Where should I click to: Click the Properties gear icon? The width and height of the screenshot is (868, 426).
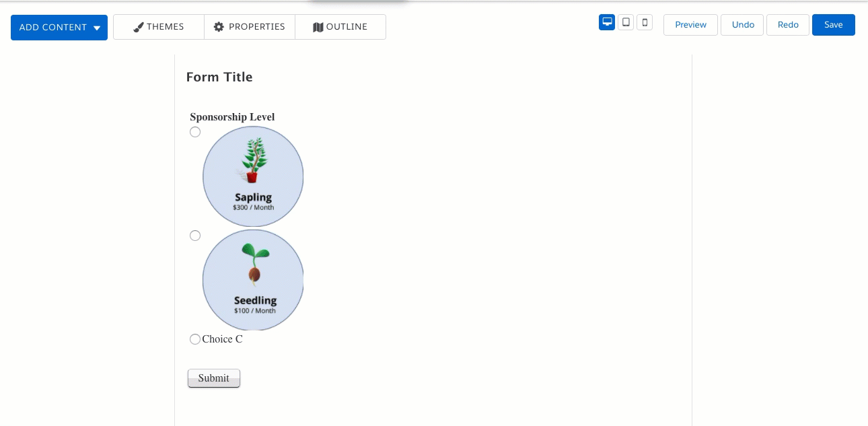point(219,27)
